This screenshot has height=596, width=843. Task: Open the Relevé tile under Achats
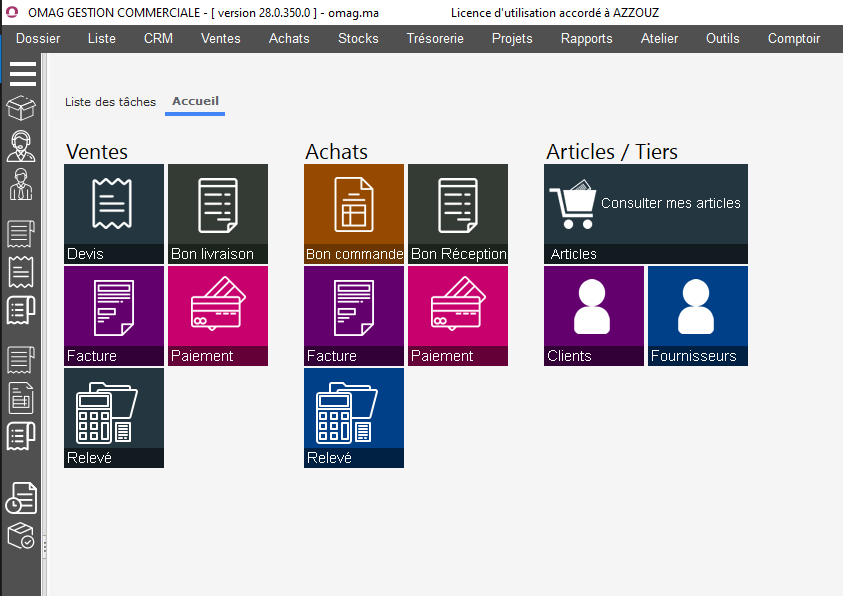(x=354, y=418)
